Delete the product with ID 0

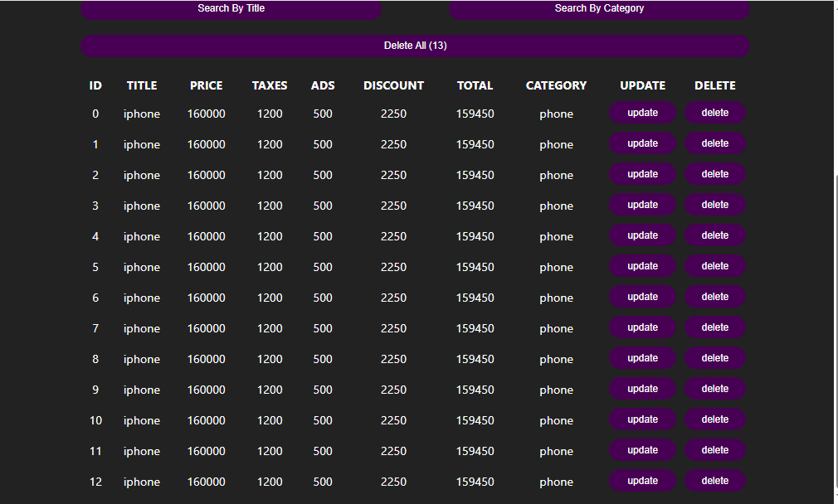(x=715, y=113)
